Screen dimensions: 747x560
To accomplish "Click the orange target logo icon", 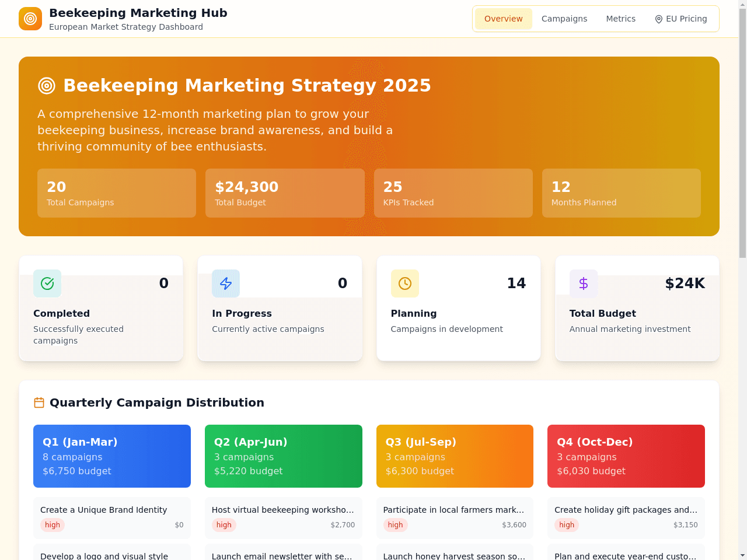I will click(30, 19).
